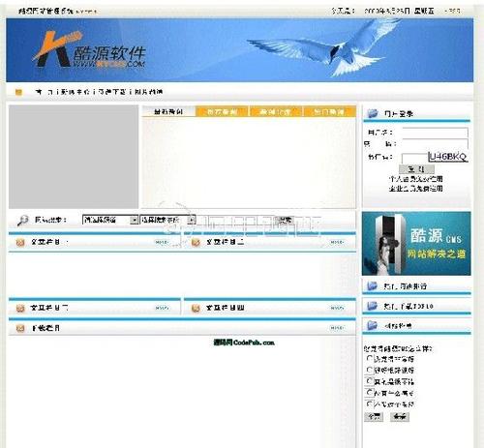Open the second link in the navigation bar
The height and width of the screenshot is (448, 484).
click(x=75, y=92)
